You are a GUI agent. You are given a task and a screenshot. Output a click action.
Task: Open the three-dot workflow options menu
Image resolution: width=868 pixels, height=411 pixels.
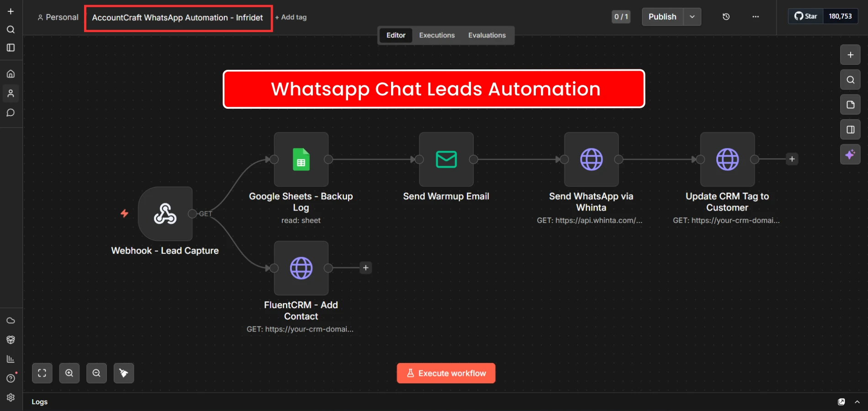(x=756, y=17)
